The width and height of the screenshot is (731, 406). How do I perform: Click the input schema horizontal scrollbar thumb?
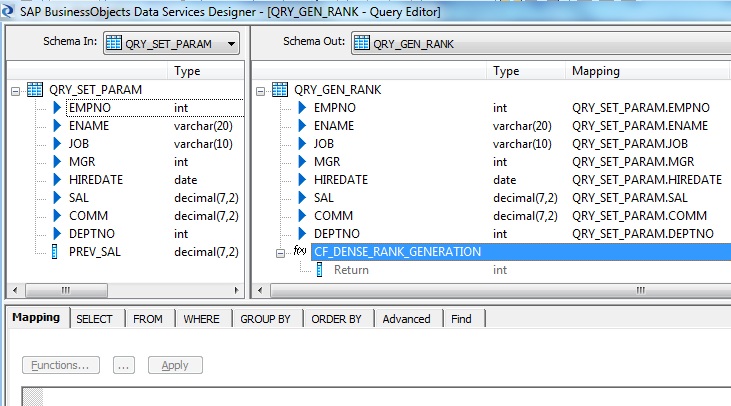click(x=66, y=290)
